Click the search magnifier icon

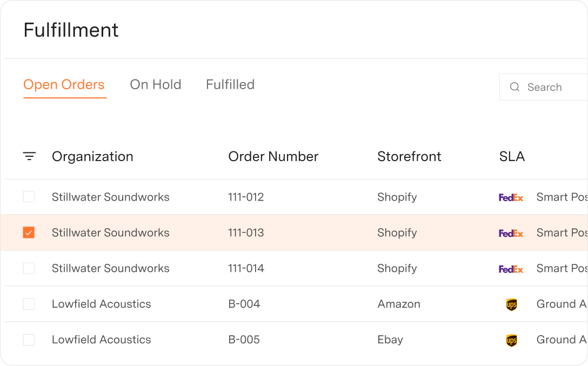pyautogui.click(x=515, y=86)
